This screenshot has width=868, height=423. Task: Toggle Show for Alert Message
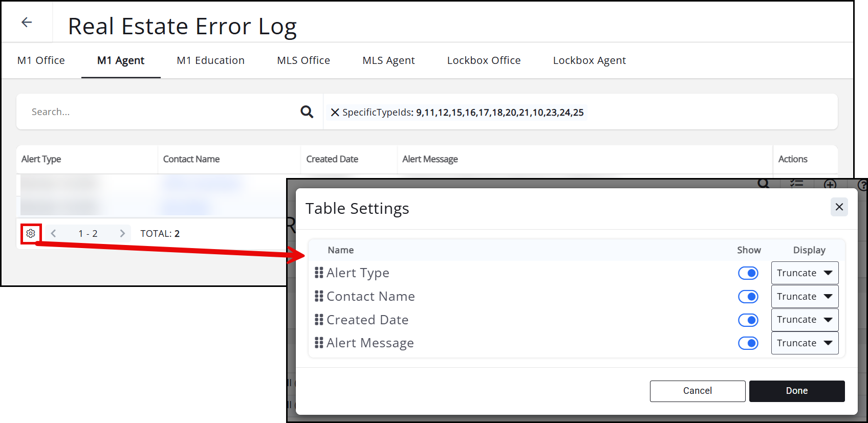(x=748, y=343)
